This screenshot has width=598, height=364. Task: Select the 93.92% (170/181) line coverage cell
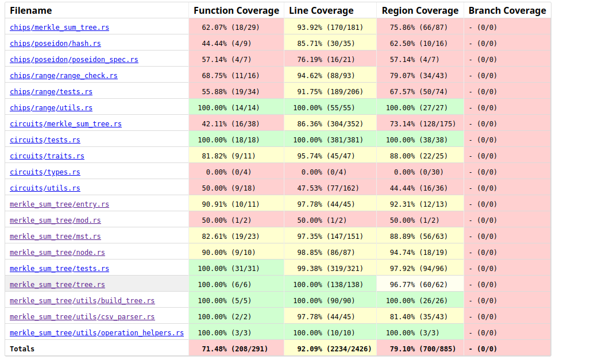click(x=330, y=28)
